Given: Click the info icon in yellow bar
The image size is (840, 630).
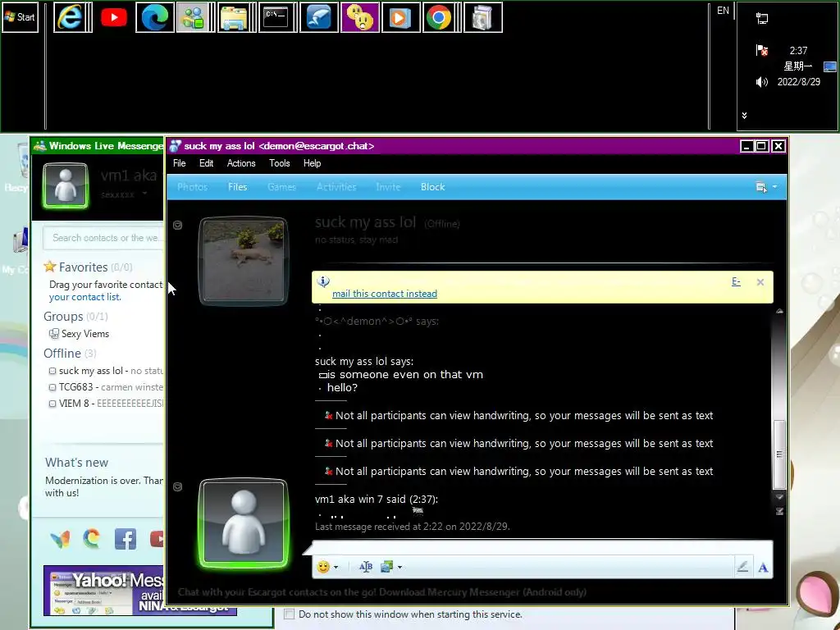Looking at the screenshot, I should [323, 281].
